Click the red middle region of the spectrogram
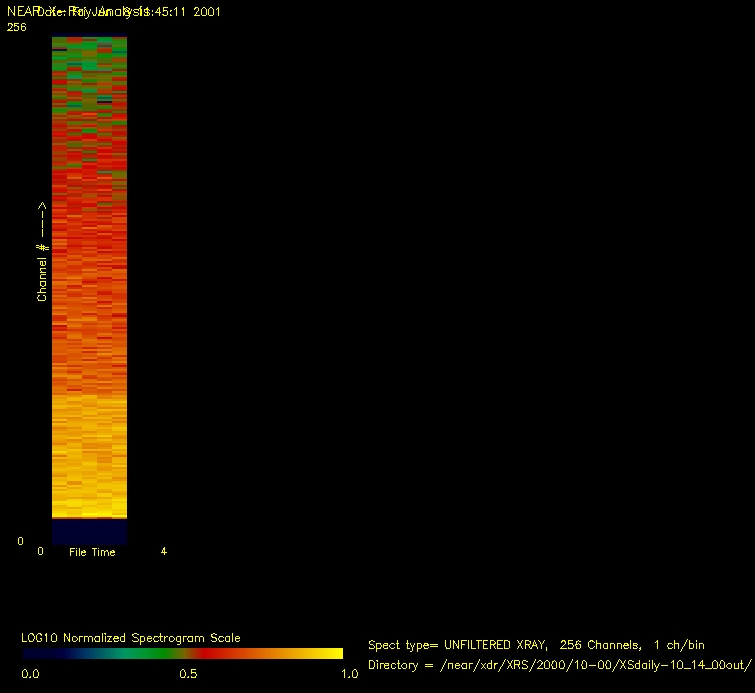The image size is (755, 693). (89, 200)
